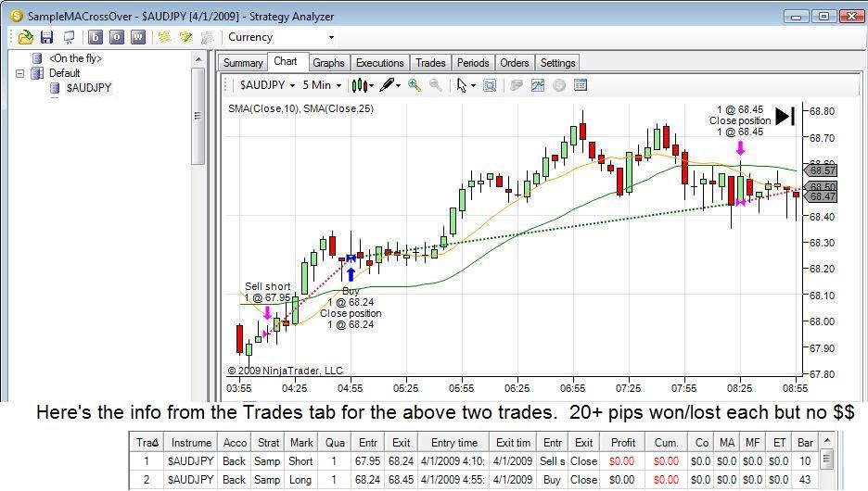Viewport: 868px width, 491px height.
Task: Open the Graphs tab
Action: [328, 63]
